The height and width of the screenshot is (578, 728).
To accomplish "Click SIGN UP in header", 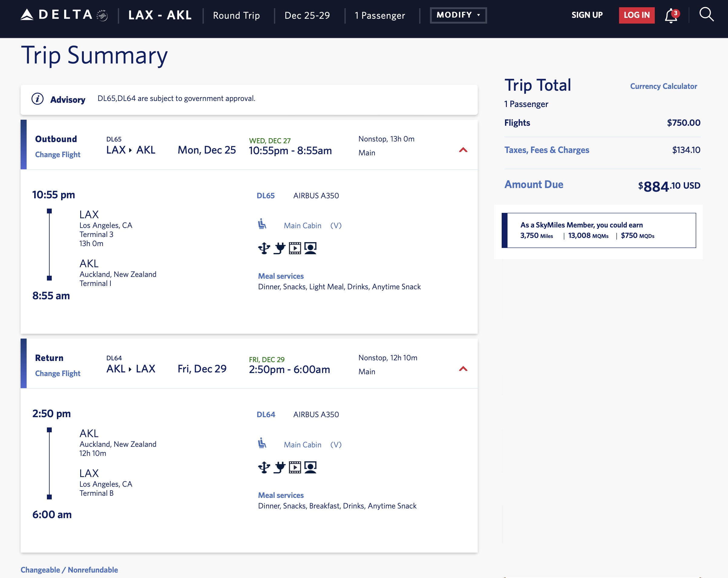I will [x=587, y=15].
